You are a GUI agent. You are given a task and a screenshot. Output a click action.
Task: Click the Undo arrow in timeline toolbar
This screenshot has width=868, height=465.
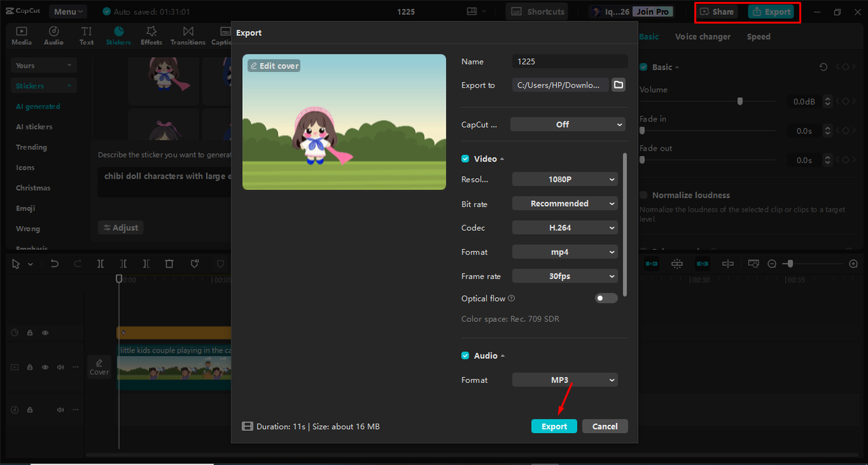click(55, 264)
